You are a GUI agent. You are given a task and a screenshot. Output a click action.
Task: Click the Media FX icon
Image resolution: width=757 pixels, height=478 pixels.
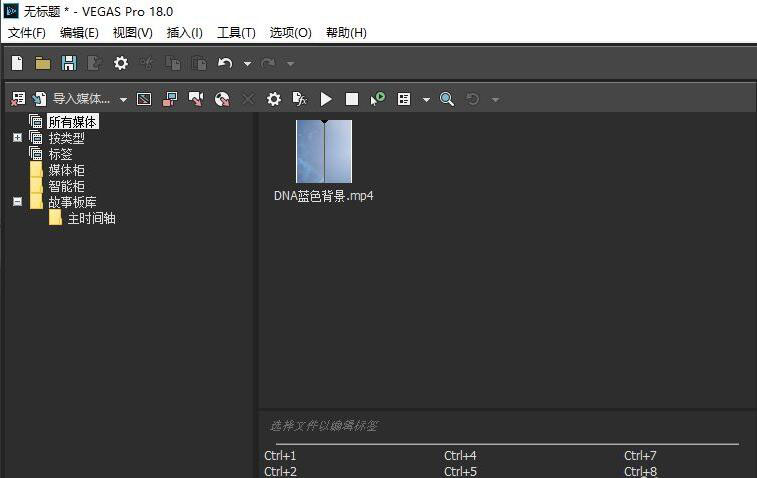point(300,99)
